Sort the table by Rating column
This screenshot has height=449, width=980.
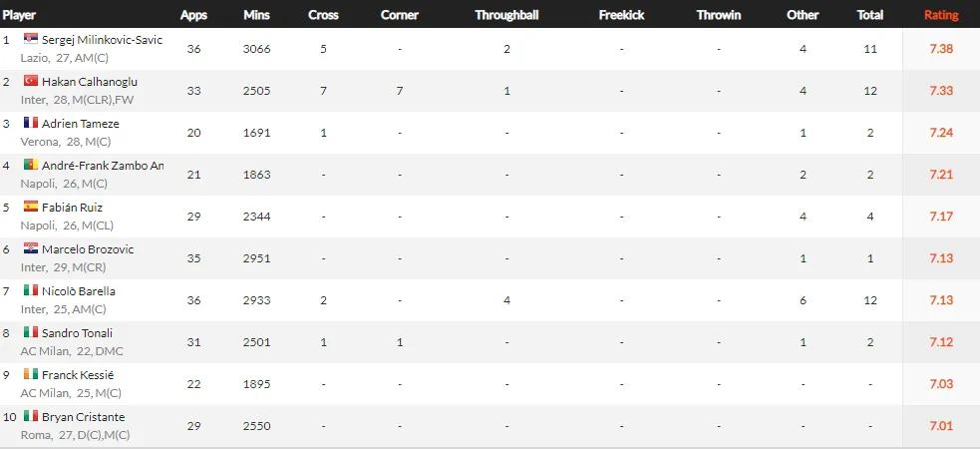pyautogui.click(x=941, y=15)
